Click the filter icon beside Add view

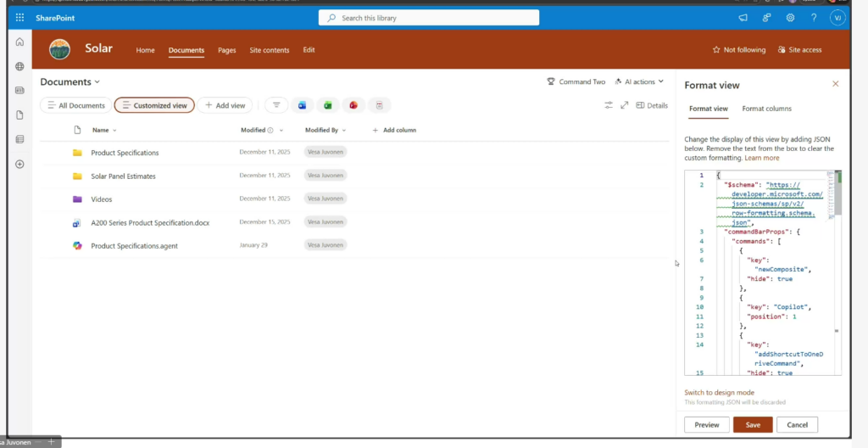tap(276, 105)
